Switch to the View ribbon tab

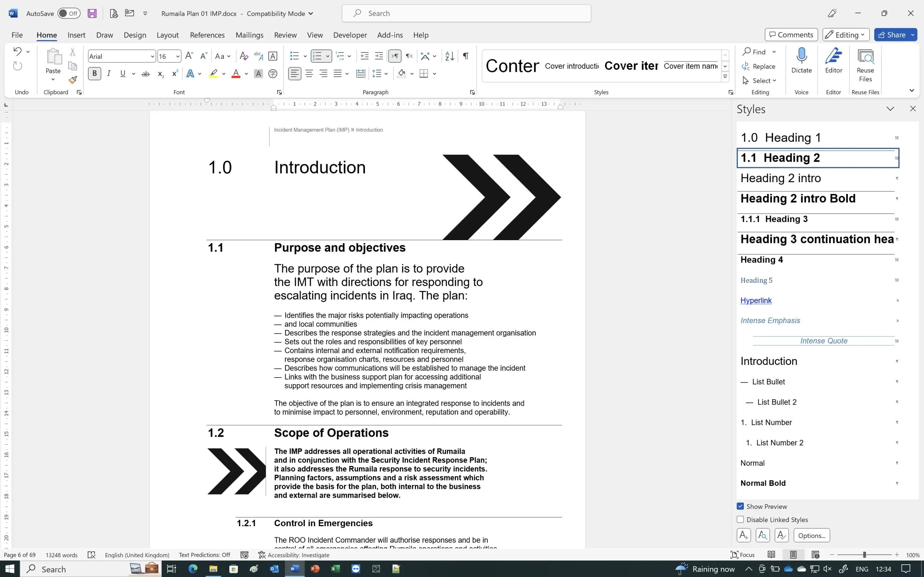[314, 35]
